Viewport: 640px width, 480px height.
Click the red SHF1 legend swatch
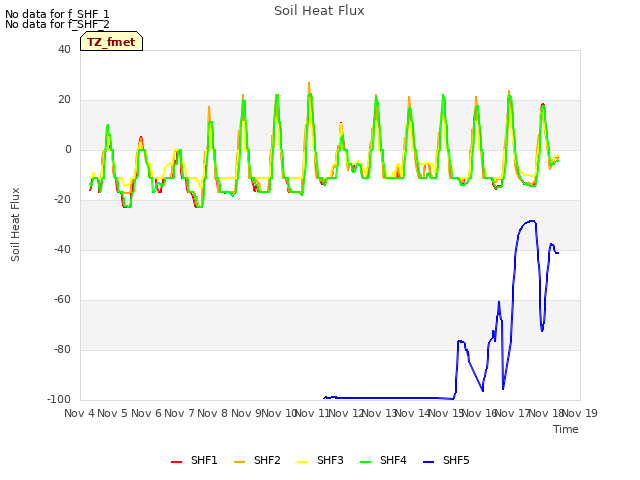coord(176,462)
